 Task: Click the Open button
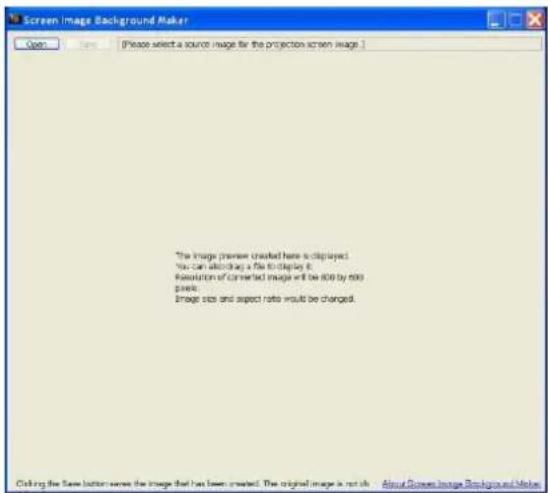[37, 44]
